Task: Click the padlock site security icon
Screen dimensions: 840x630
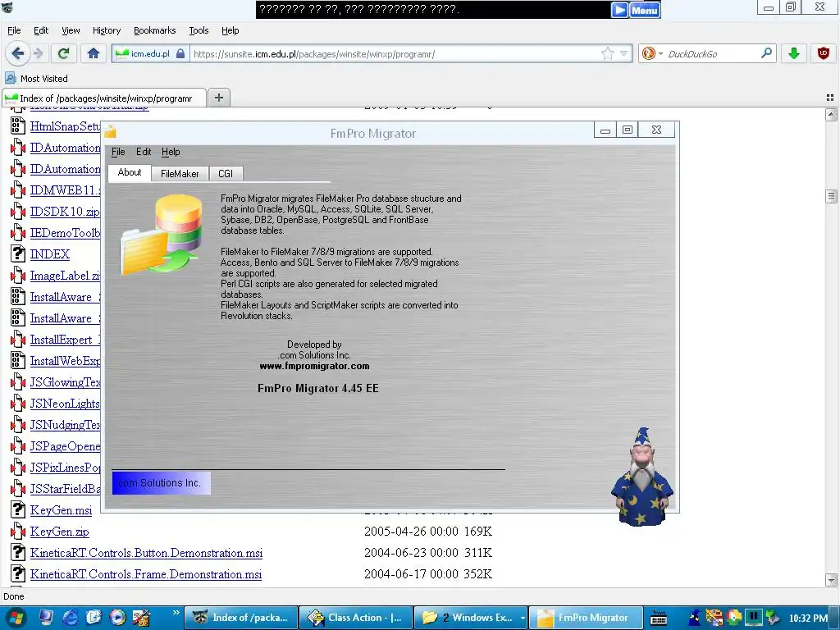Action: coord(180,53)
